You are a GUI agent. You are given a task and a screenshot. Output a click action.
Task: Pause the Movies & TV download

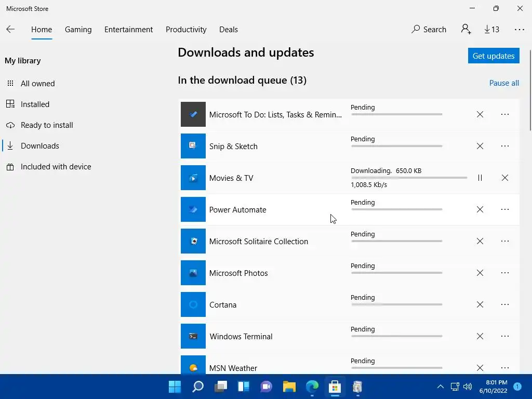[480, 178]
